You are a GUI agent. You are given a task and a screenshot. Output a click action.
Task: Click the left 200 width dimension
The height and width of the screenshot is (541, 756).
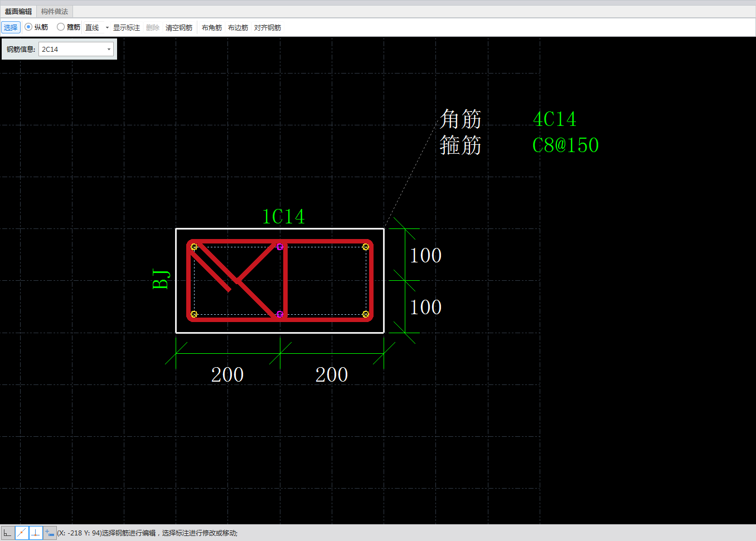point(227,374)
